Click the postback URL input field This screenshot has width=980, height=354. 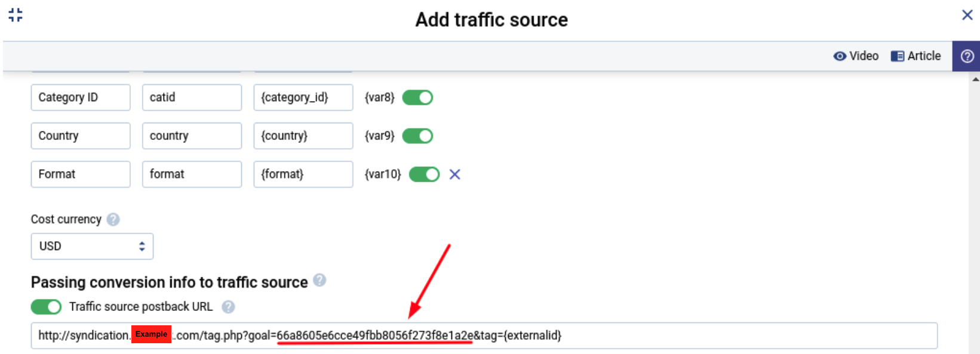point(717,335)
